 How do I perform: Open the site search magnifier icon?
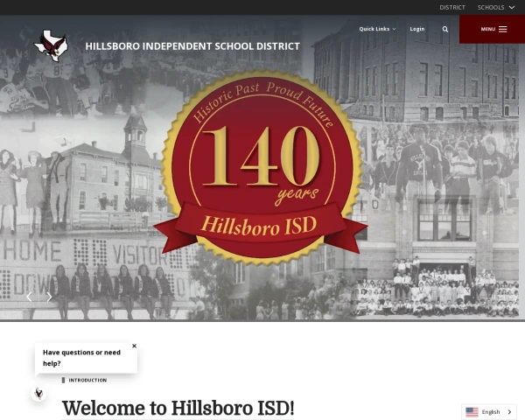[445, 29]
